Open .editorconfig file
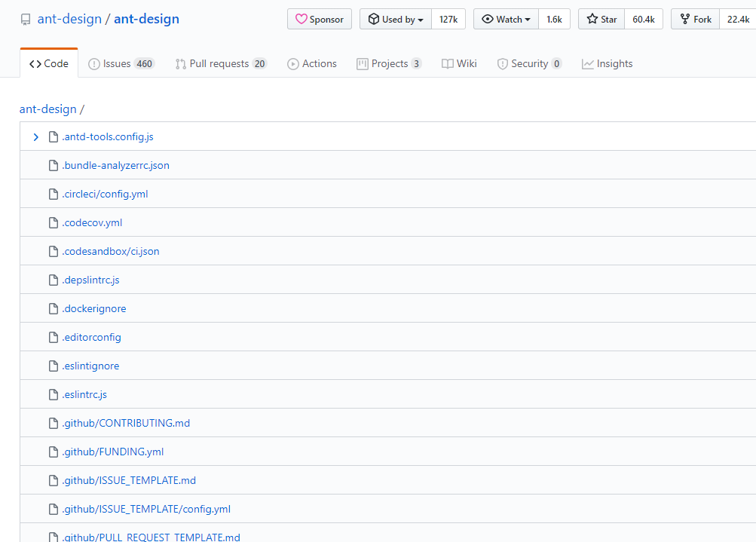 click(x=92, y=338)
